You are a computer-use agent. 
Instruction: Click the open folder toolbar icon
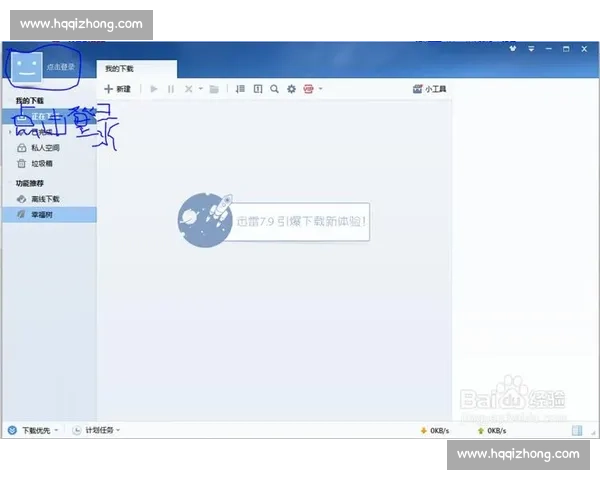point(214,89)
